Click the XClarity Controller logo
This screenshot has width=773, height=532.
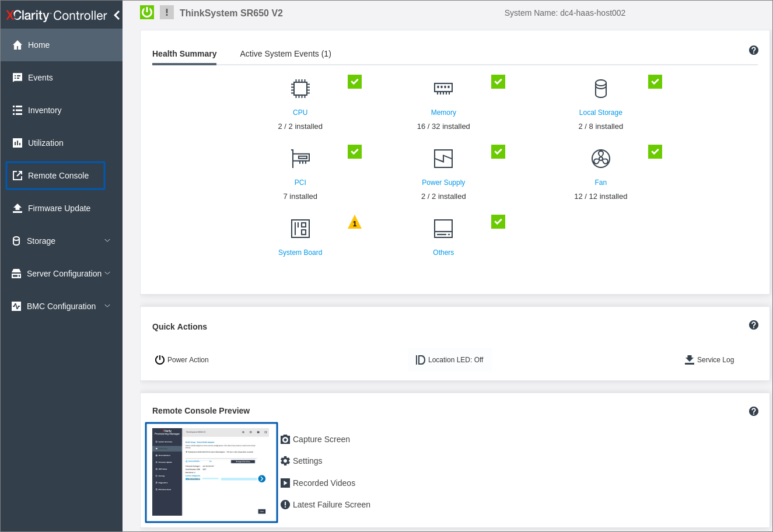[x=57, y=15]
